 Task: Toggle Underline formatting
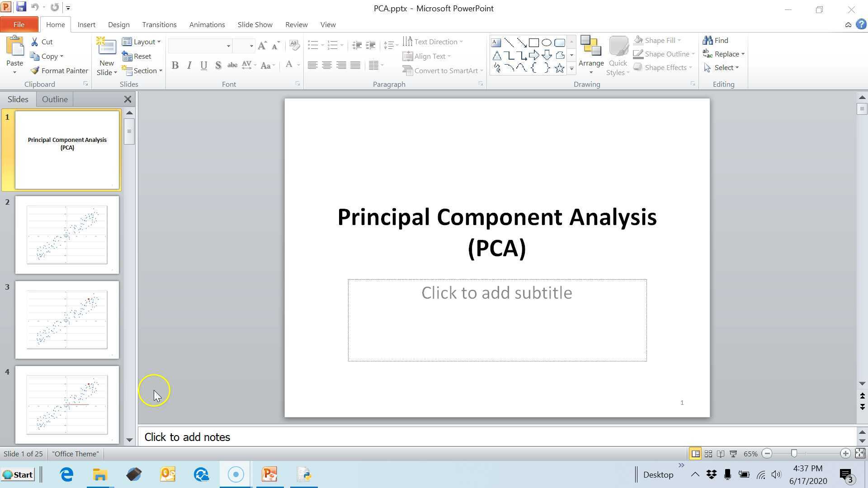coord(203,65)
